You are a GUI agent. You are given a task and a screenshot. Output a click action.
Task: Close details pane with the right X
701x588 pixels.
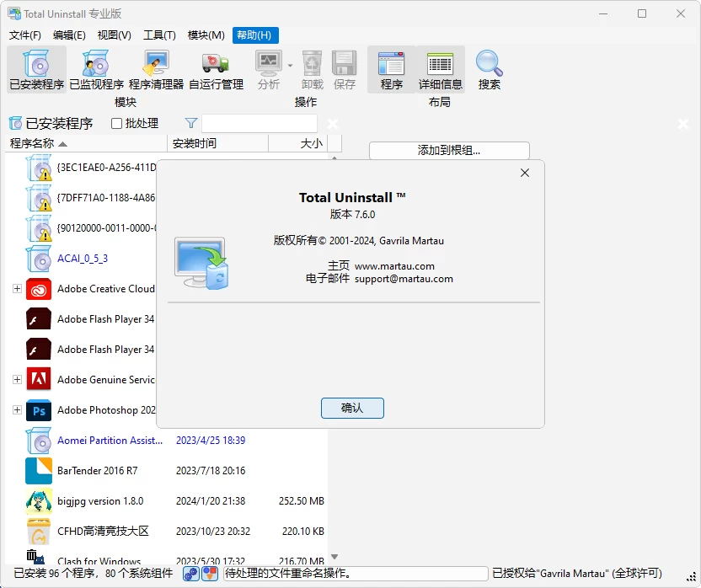(683, 124)
